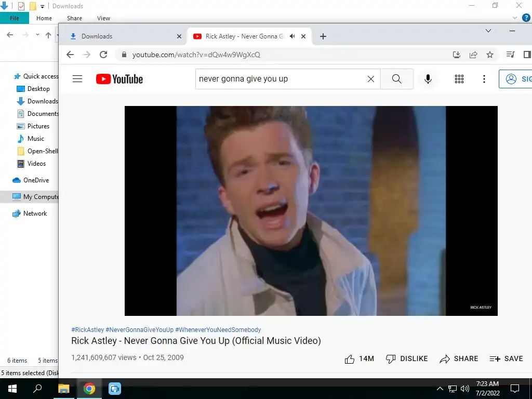Select Pictures in Explorer sidebar
532x399 pixels.
[x=33, y=126]
